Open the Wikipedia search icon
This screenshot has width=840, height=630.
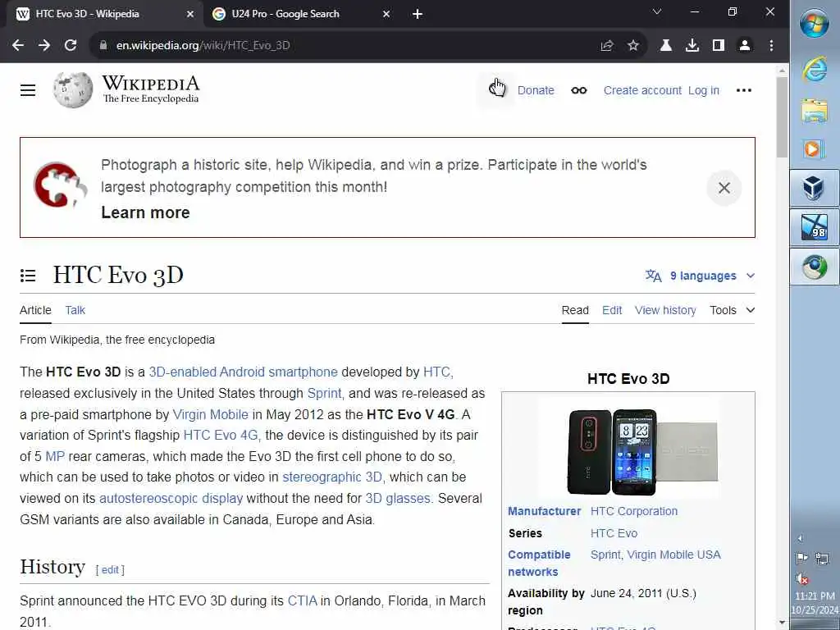pos(496,90)
